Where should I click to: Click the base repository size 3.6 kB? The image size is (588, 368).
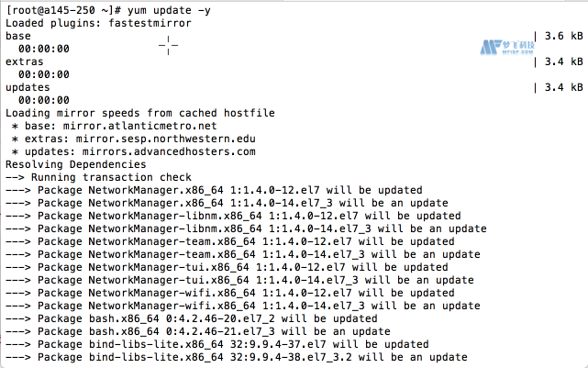[x=563, y=36]
